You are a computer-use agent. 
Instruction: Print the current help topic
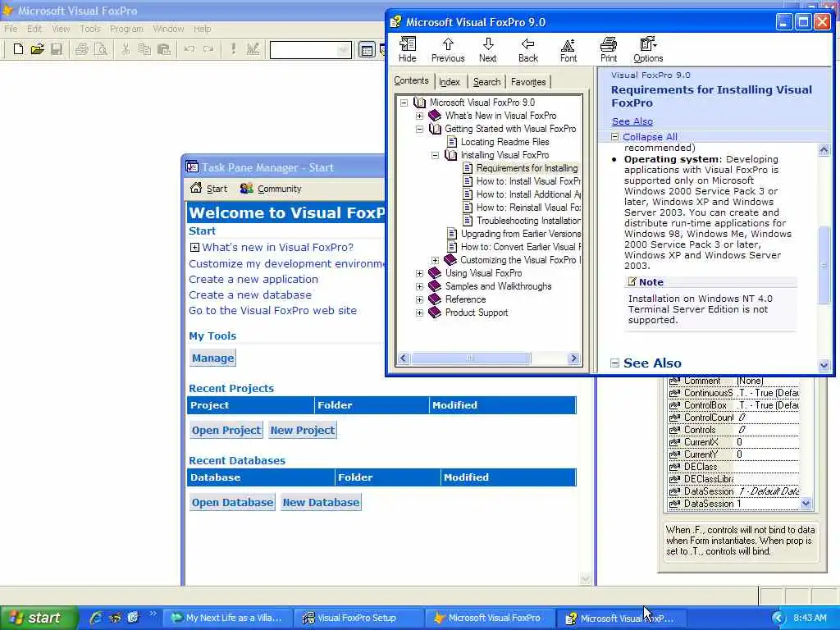608,50
